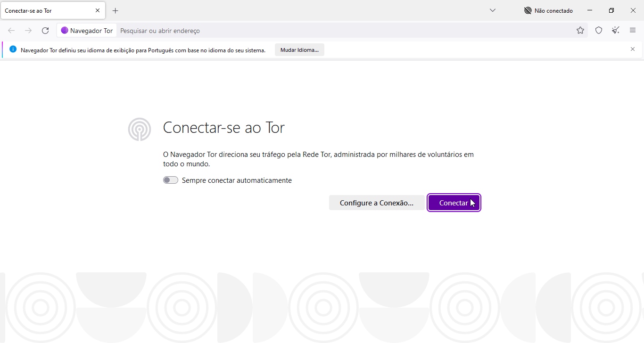Click the idioma de exibição notification text
The image size is (644, 343).
(143, 50)
